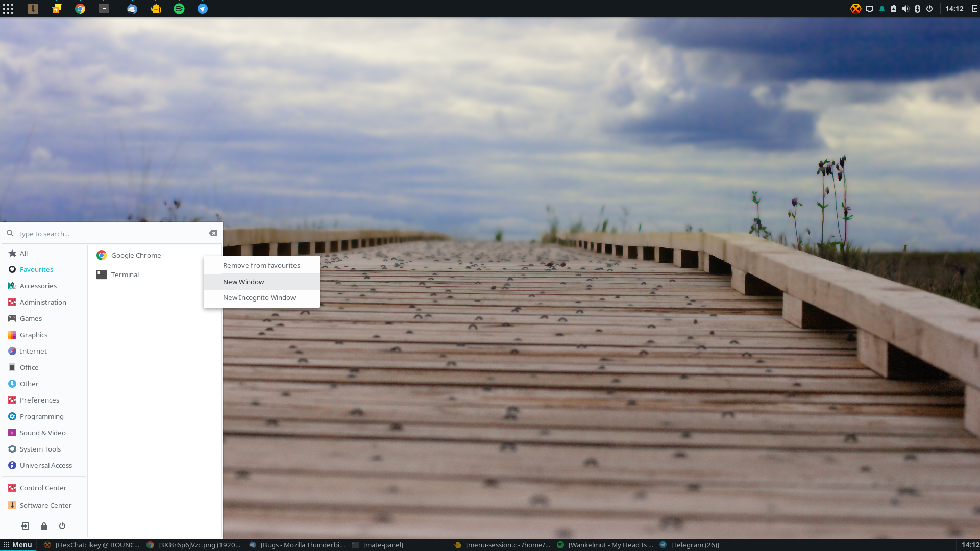Launch Spotify from top panel
Image resolution: width=980 pixels, height=551 pixels.
point(179,9)
